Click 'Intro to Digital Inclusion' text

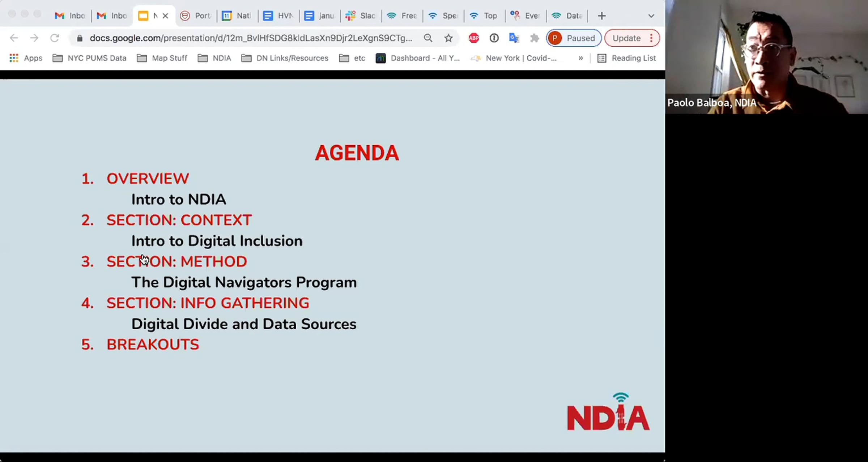point(217,241)
